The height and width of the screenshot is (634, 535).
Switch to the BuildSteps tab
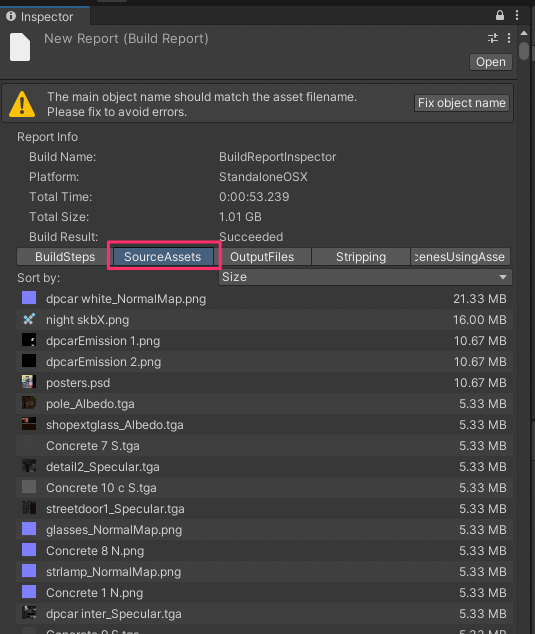click(65, 257)
